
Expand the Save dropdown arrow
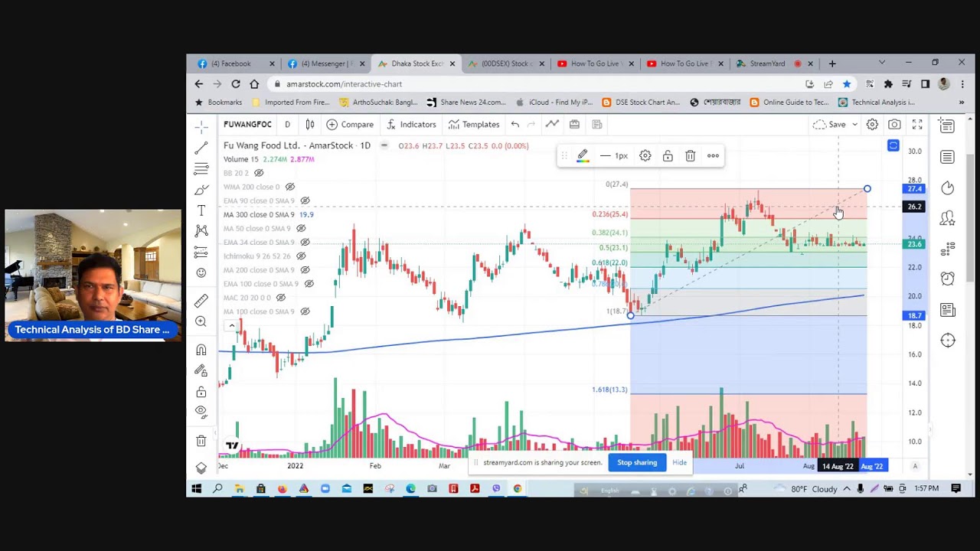(855, 124)
